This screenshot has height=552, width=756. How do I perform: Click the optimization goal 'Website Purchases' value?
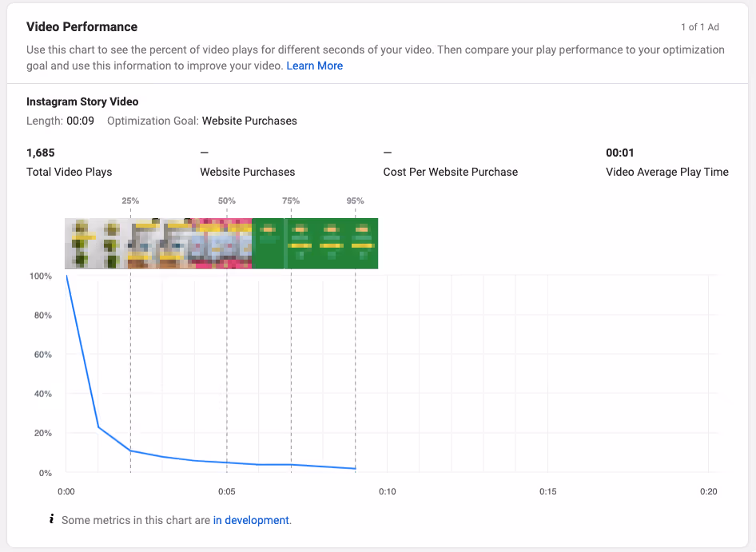pyautogui.click(x=249, y=121)
